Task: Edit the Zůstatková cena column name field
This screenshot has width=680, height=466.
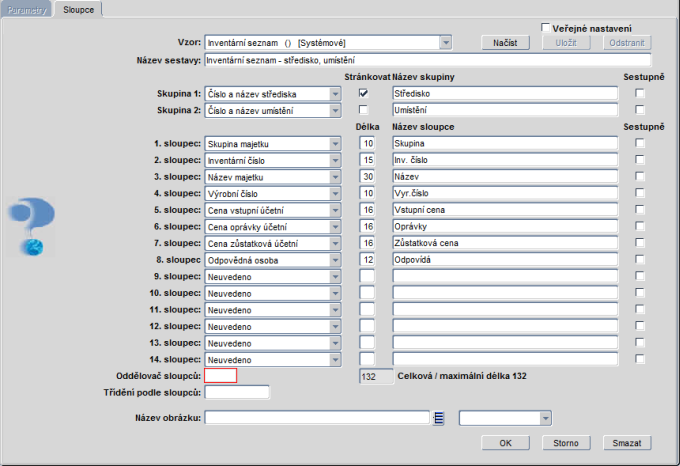Action: (x=505, y=243)
